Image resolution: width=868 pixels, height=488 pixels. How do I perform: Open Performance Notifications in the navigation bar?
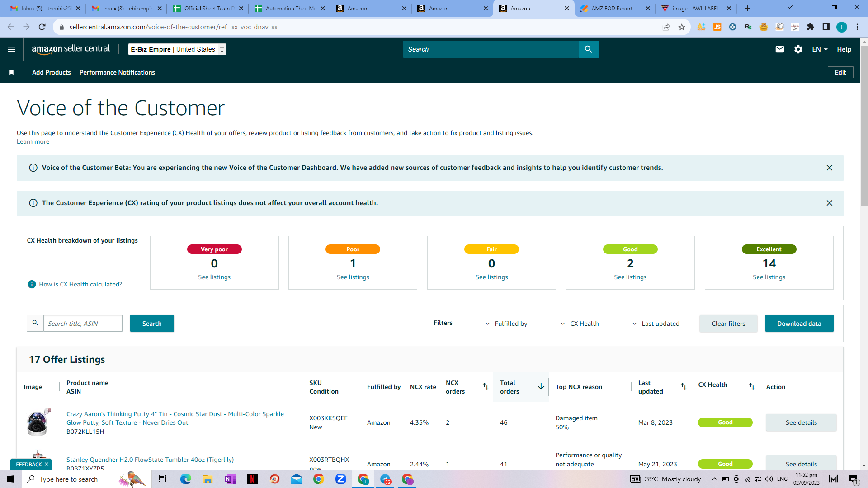tap(117, 72)
